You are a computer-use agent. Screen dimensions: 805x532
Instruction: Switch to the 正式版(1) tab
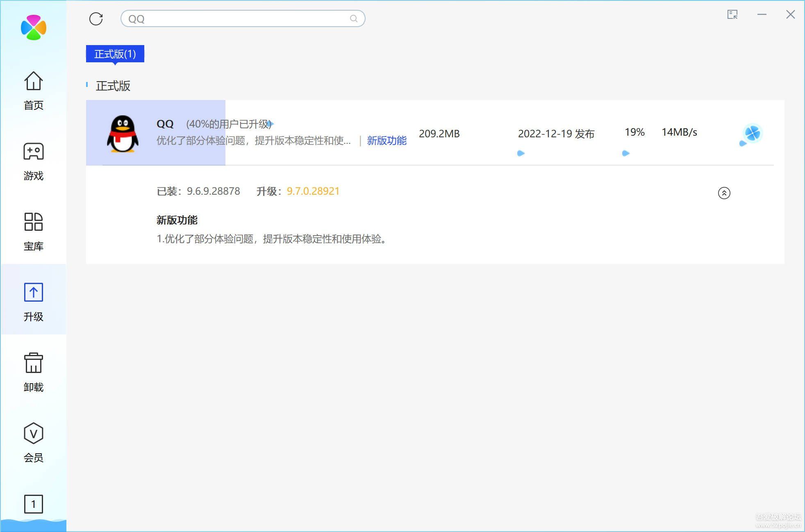[x=115, y=54]
